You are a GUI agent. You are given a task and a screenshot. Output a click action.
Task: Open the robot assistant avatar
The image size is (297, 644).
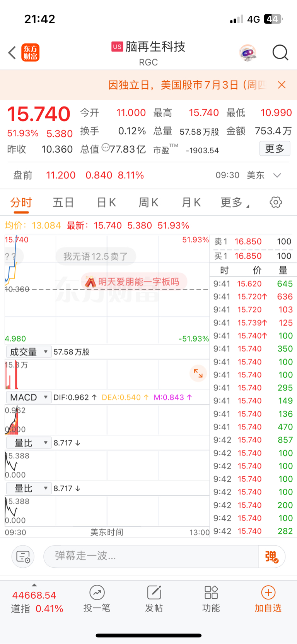(247, 53)
